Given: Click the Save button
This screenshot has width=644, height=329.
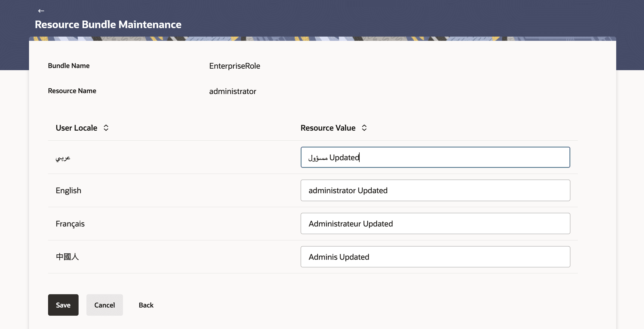Looking at the screenshot, I should [63, 305].
